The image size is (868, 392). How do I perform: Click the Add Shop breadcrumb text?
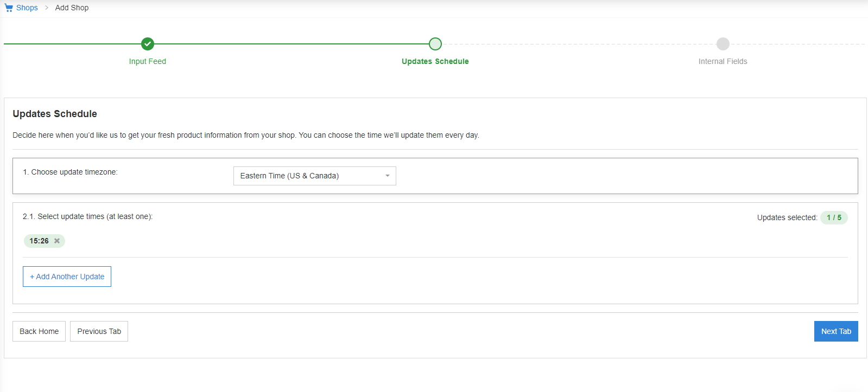pyautogui.click(x=72, y=8)
